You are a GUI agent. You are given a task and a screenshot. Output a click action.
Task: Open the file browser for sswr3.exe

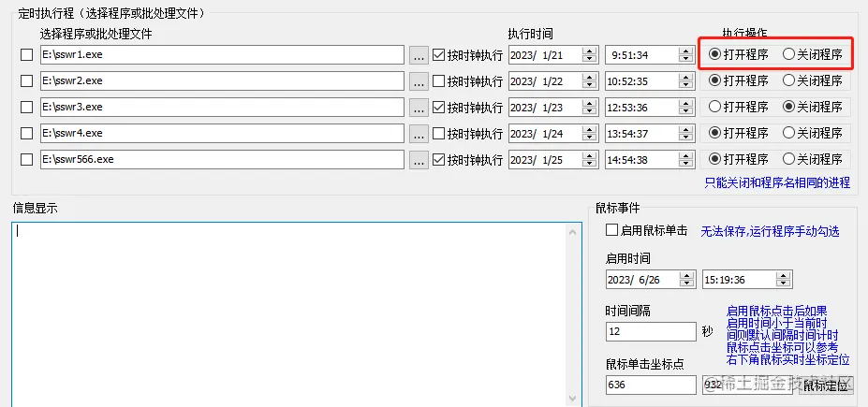pos(419,107)
